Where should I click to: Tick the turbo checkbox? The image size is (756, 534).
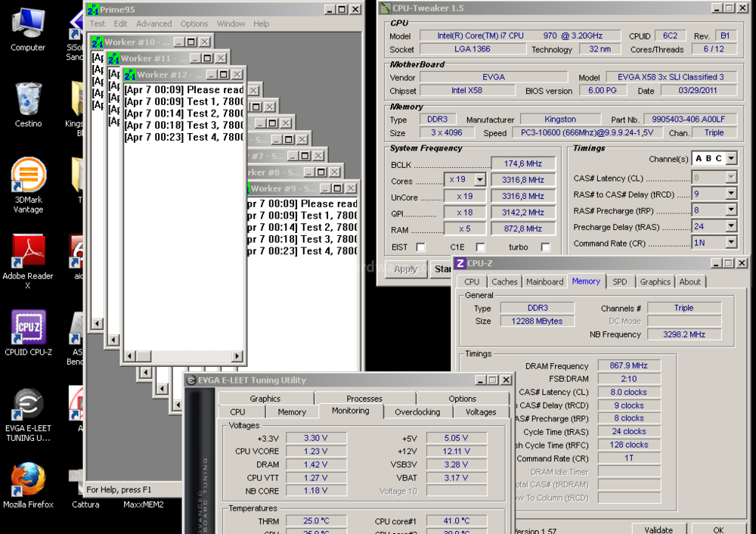545,247
